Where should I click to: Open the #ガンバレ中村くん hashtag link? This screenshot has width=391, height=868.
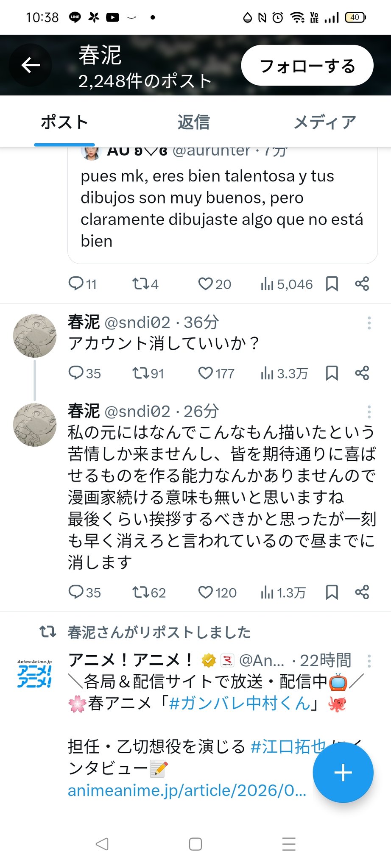[x=239, y=704]
